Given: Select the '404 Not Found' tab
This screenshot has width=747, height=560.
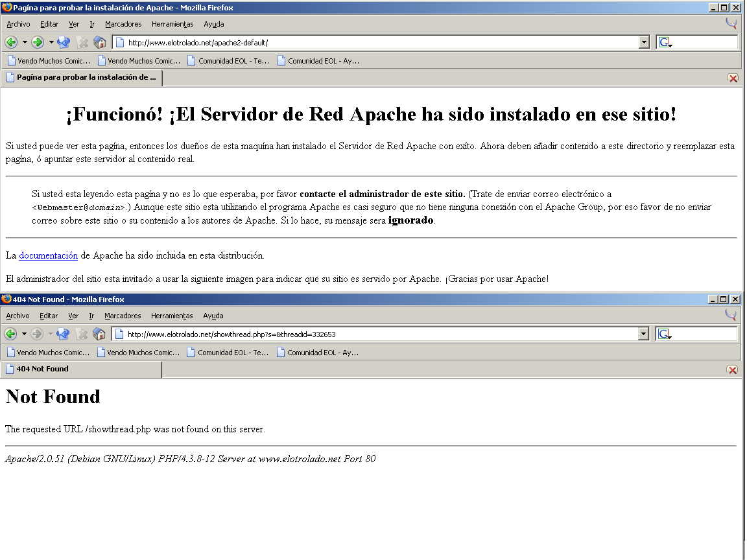Looking at the screenshot, I should (81, 369).
